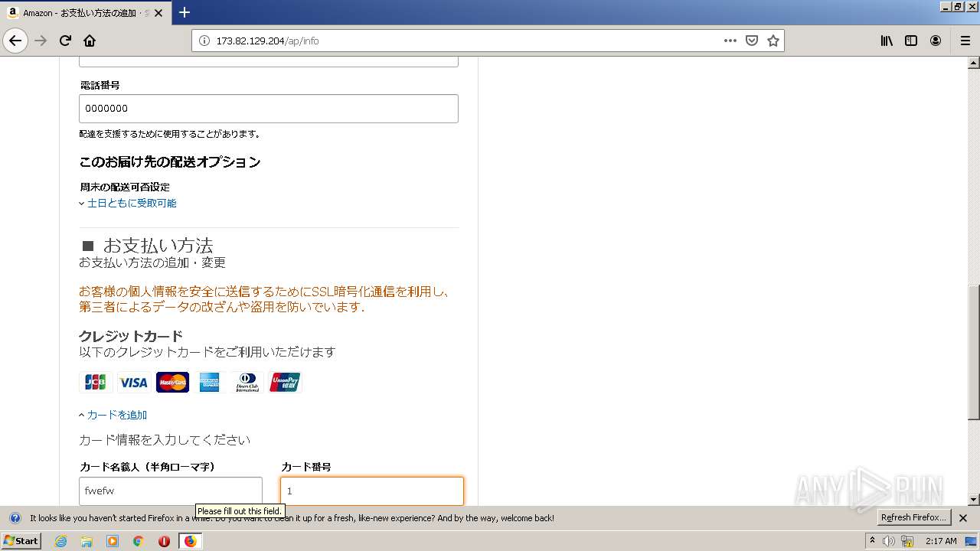The height and width of the screenshot is (551, 980).
Task: Save page to Pocket
Action: (x=752, y=41)
